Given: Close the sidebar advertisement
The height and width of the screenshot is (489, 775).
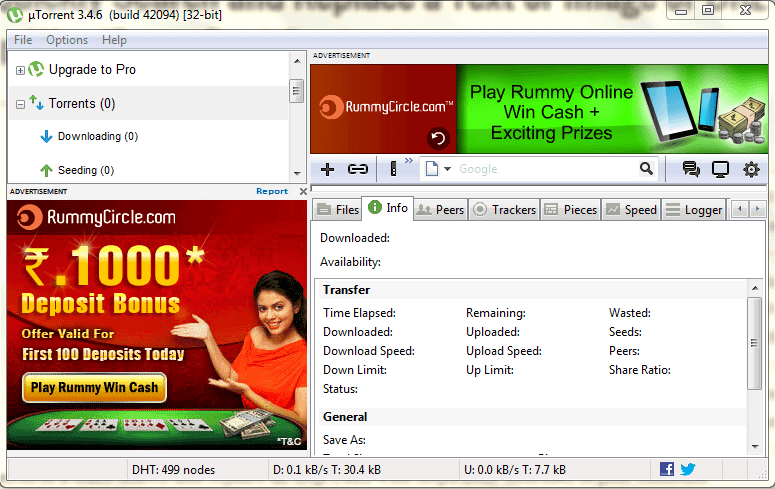Looking at the screenshot, I should pyautogui.click(x=303, y=191).
